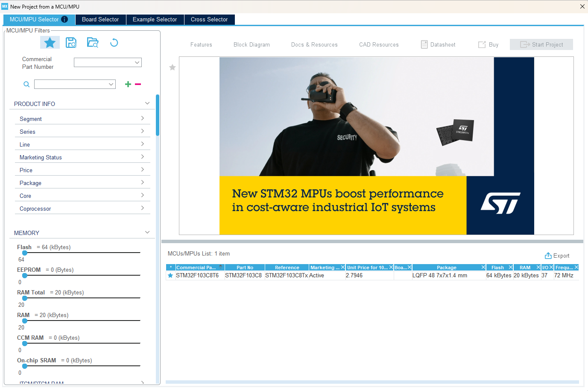Click the grey favorite star beside banner
This screenshot has height=391, width=588.
(173, 67)
